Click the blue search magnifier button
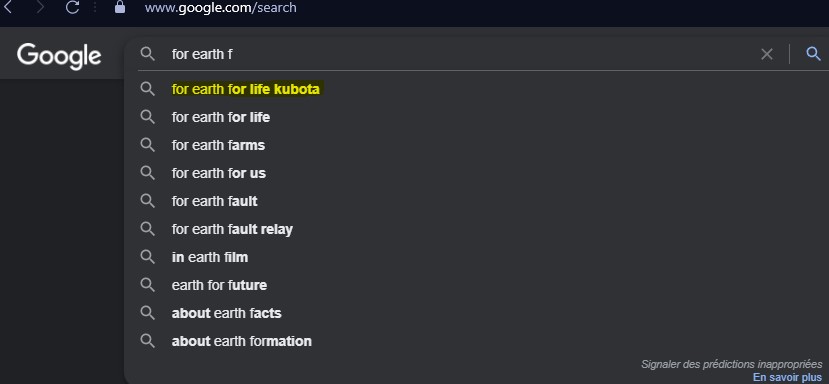The height and width of the screenshot is (384, 829). [813, 53]
